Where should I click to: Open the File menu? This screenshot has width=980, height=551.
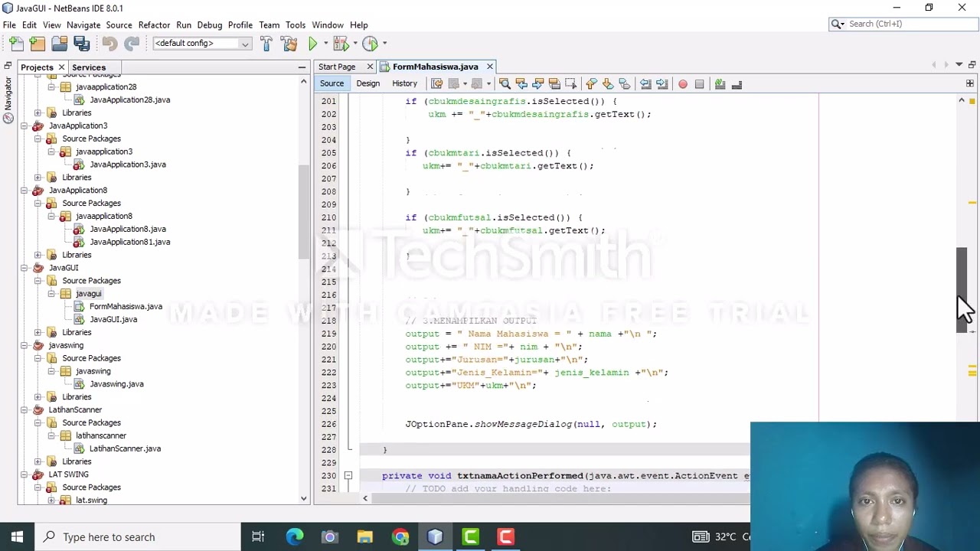point(9,24)
